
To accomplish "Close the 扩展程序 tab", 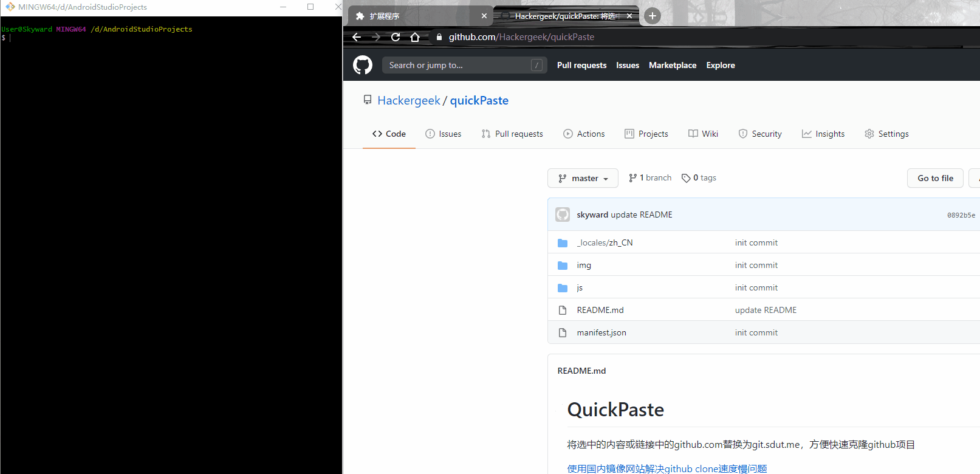I will pos(484,16).
